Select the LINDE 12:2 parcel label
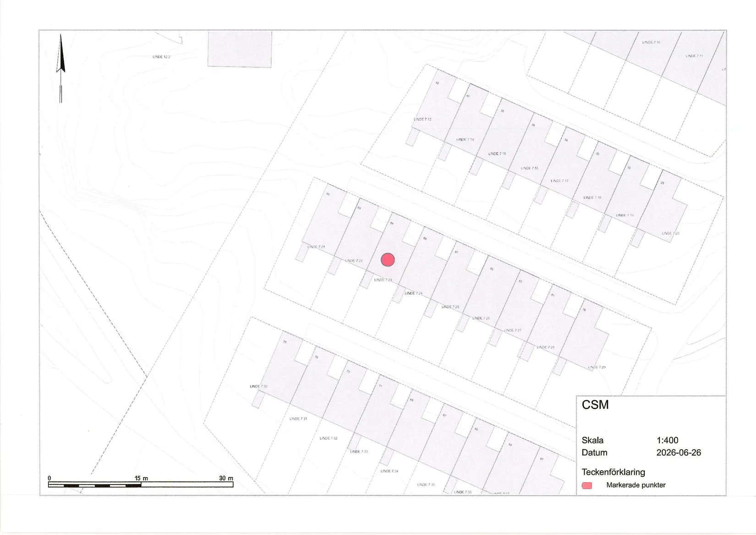Screen dimensions: 756x535 coord(161,57)
